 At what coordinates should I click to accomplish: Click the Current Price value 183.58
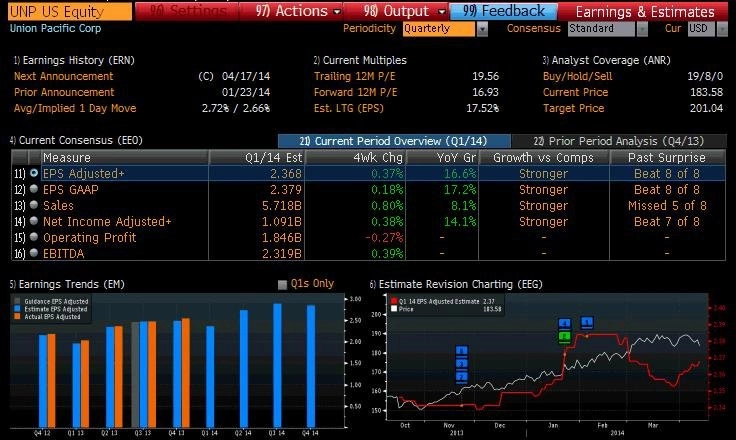(706, 92)
